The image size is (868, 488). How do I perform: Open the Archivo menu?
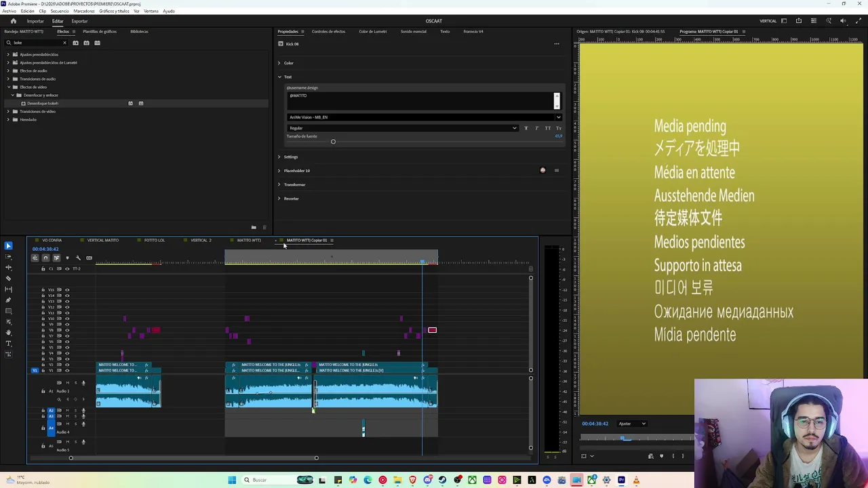(9, 11)
